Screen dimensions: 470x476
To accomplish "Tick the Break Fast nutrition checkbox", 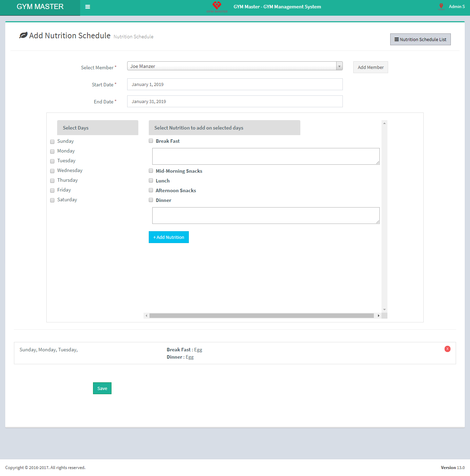I will 151,141.
